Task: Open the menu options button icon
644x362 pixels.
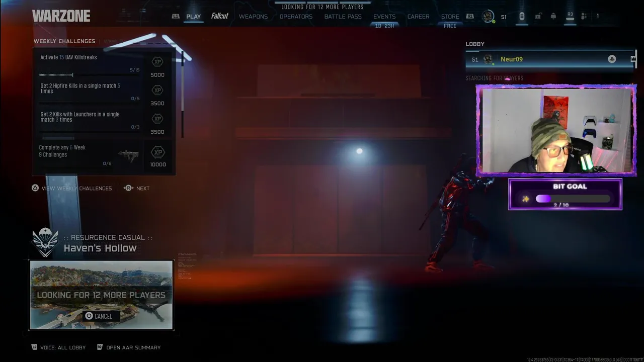Action: [x=522, y=17]
